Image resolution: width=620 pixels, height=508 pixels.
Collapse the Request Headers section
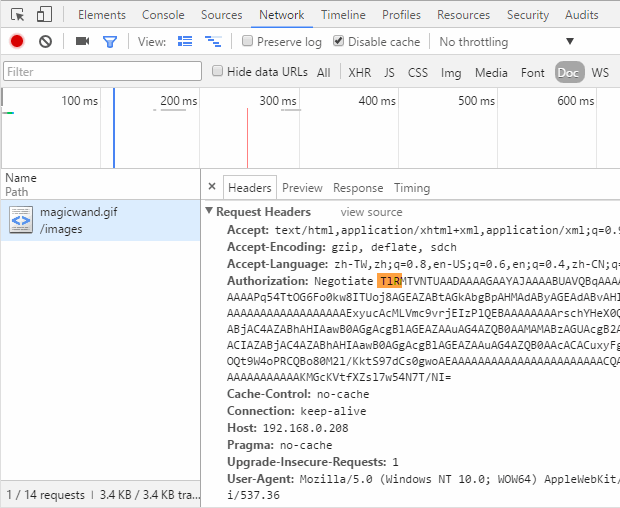pos(209,212)
